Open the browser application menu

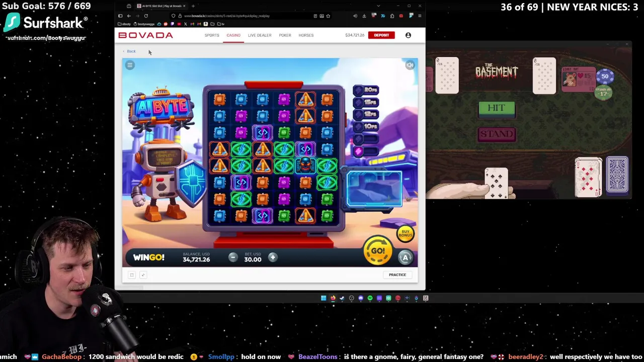420,16
